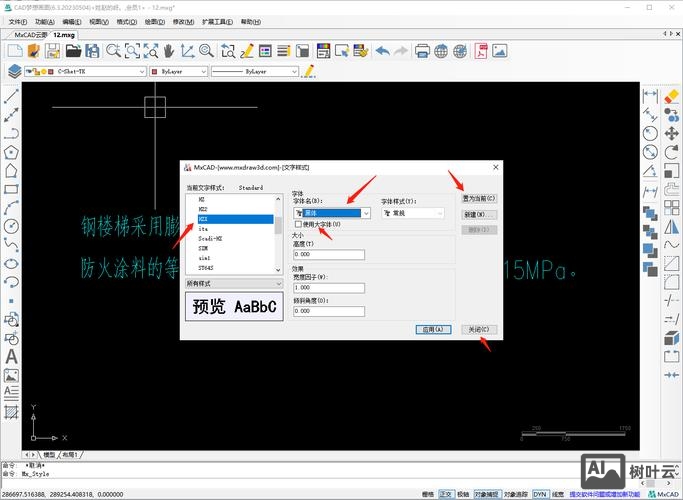
Task: Switch to the 12.mxg document tab
Action: point(64,34)
